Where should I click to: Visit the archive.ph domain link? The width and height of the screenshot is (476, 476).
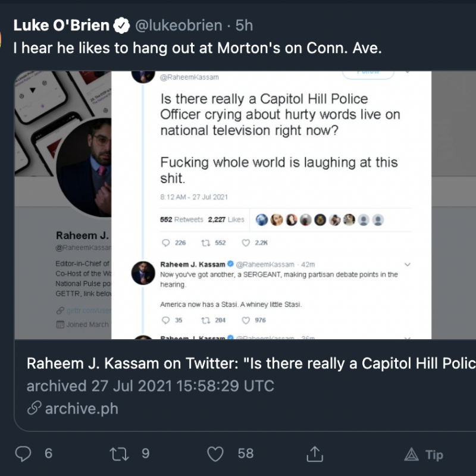pyautogui.click(x=82, y=409)
